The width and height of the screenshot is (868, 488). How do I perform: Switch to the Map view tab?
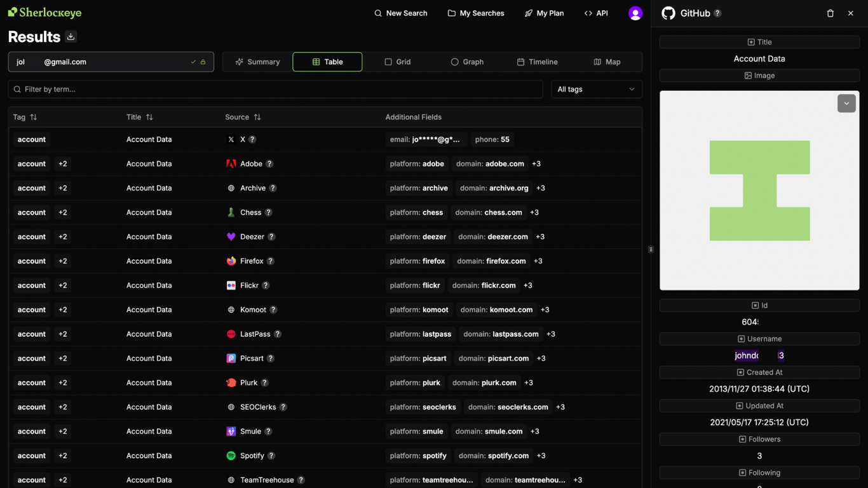click(x=607, y=62)
